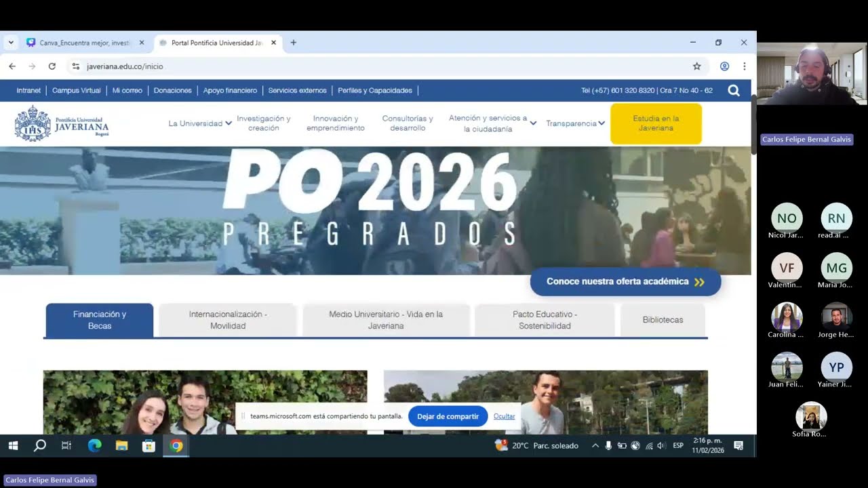
Task: Open the Windows Start menu
Action: (13, 446)
